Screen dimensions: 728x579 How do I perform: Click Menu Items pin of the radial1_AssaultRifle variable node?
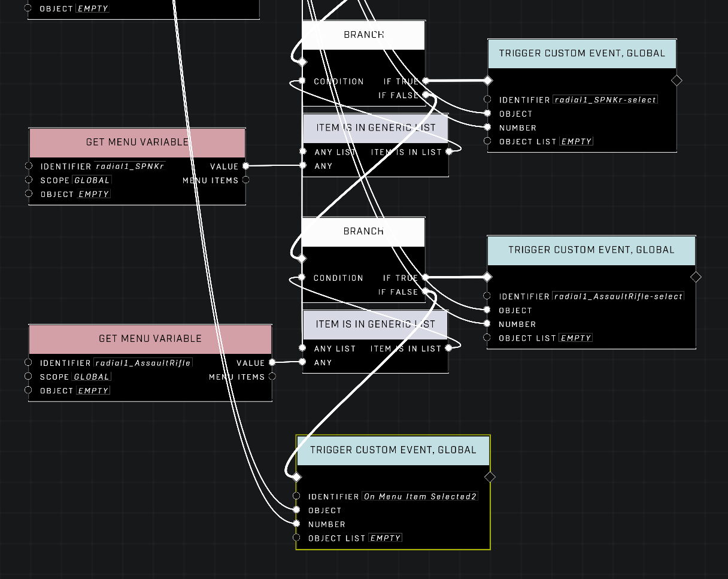pos(272,376)
